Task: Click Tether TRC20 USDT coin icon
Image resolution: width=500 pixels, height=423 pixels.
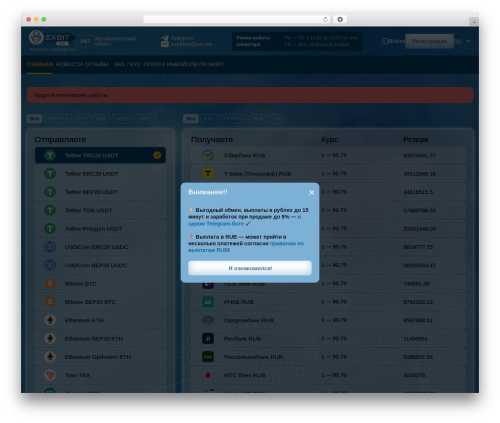Action: point(50,155)
